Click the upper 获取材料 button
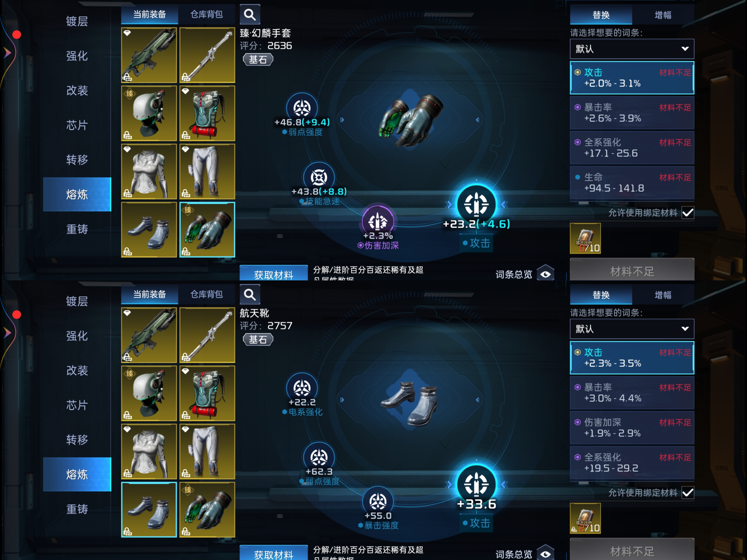The width and height of the screenshot is (747, 560). [x=274, y=273]
